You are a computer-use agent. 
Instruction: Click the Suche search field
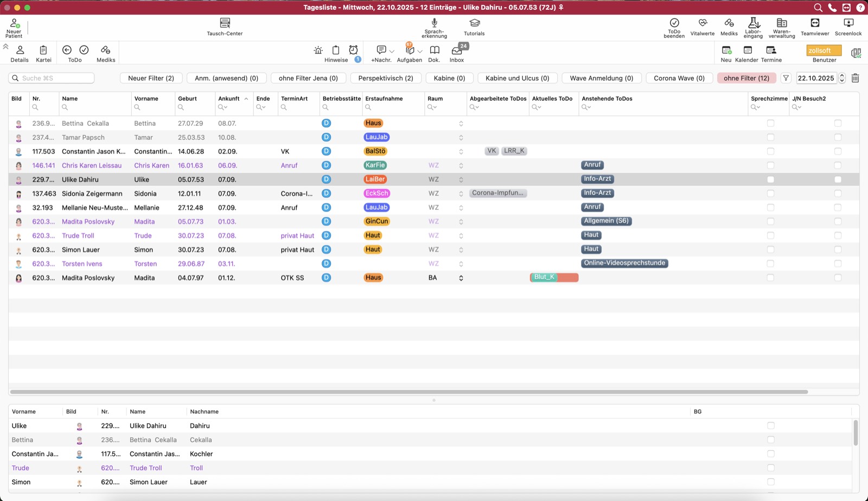52,78
